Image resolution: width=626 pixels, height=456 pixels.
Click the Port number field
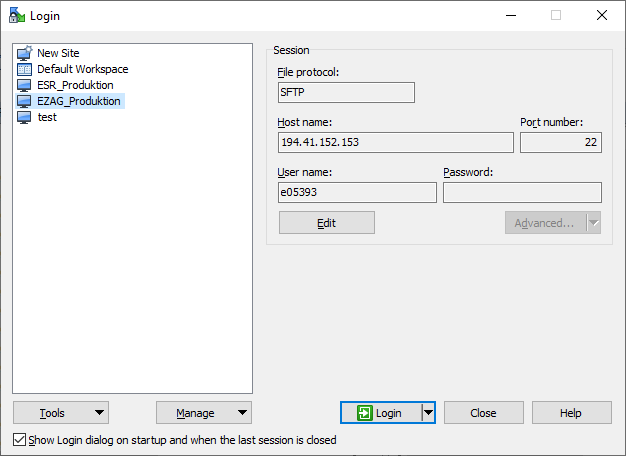(x=561, y=142)
